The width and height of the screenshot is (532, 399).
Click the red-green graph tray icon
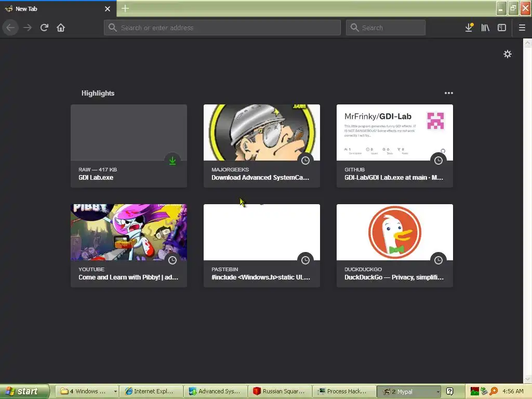(x=475, y=392)
